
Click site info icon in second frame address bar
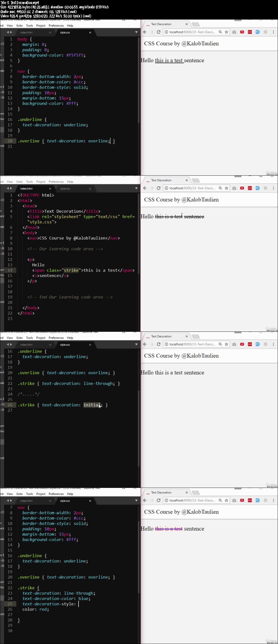point(166,188)
